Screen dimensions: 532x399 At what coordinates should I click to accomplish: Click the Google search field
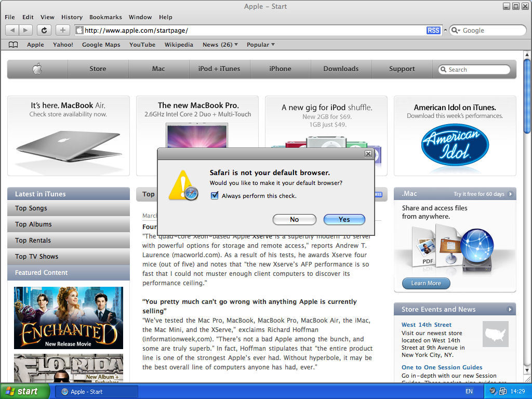pos(491,30)
